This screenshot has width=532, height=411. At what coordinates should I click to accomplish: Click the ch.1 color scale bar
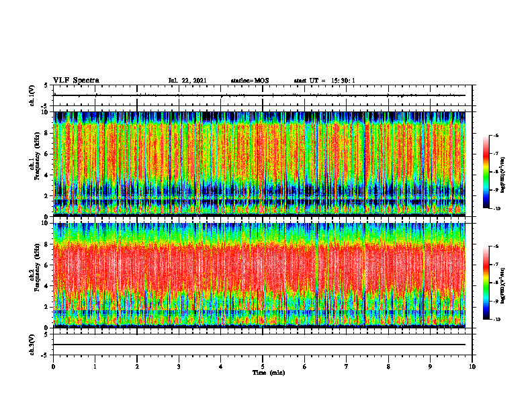click(486, 172)
